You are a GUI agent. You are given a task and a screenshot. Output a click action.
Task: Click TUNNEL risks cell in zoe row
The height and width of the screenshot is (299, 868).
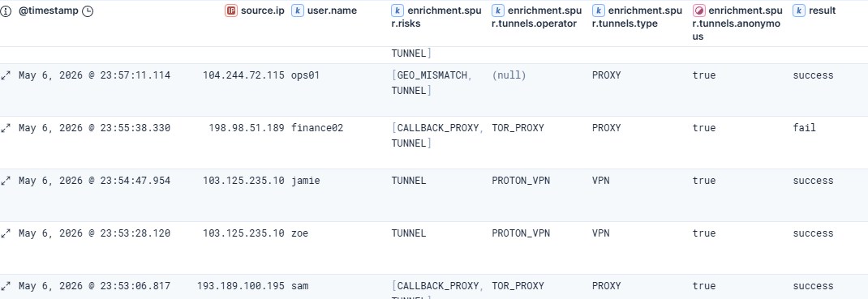(409, 233)
